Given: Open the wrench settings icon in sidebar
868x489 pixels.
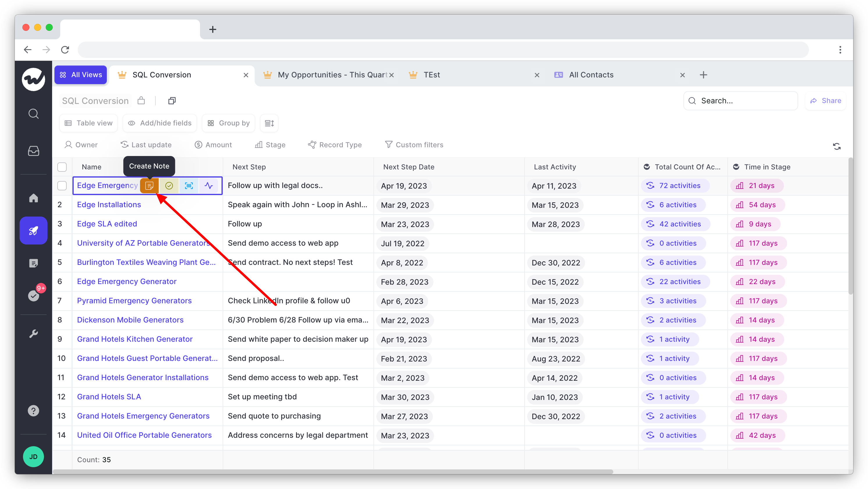Looking at the screenshot, I should (33, 334).
